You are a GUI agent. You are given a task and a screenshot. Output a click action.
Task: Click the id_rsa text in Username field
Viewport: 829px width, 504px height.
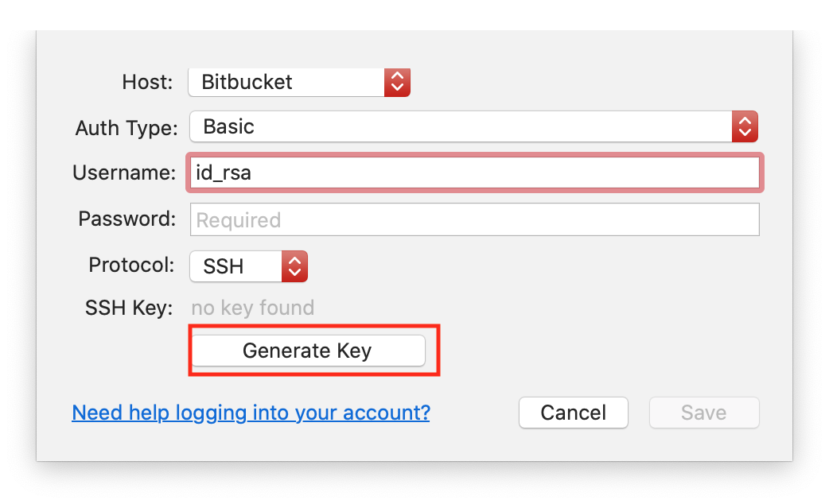tap(224, 173)
